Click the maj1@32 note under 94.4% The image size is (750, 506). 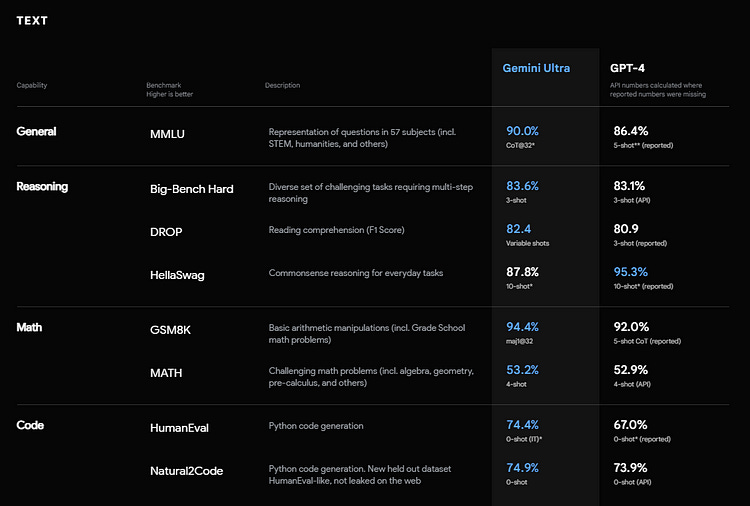[519, 341]
